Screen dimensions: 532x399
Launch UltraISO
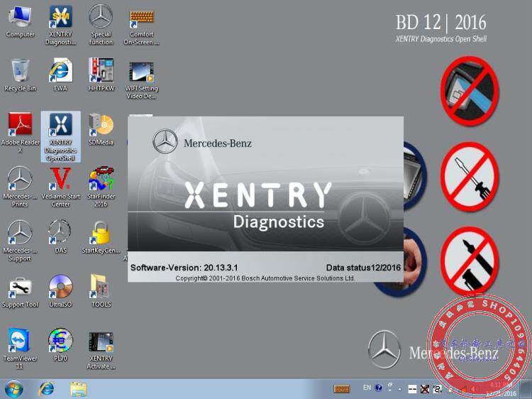[60, 291]
